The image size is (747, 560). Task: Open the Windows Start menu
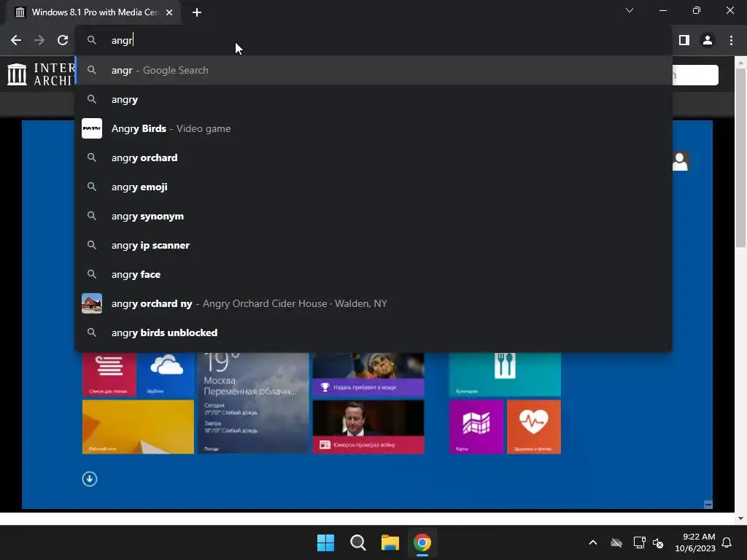326,542
